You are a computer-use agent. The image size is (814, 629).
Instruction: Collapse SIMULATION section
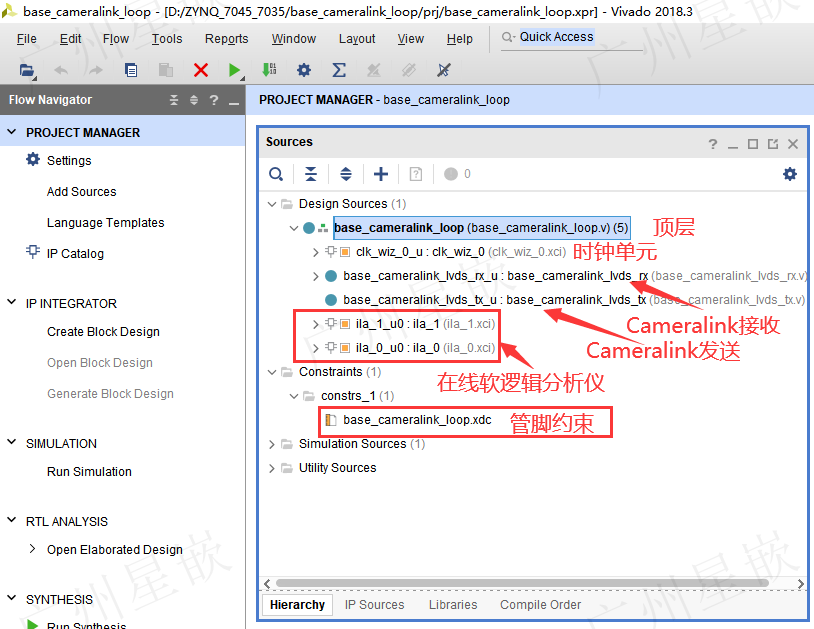tap(11, 442)
